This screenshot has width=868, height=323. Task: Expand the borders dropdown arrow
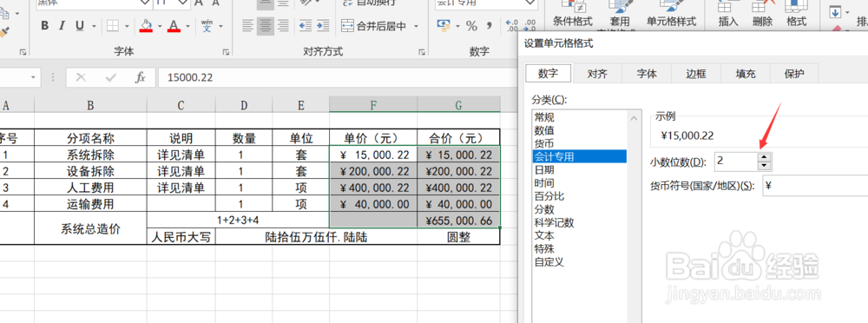(x=128, y=26)
